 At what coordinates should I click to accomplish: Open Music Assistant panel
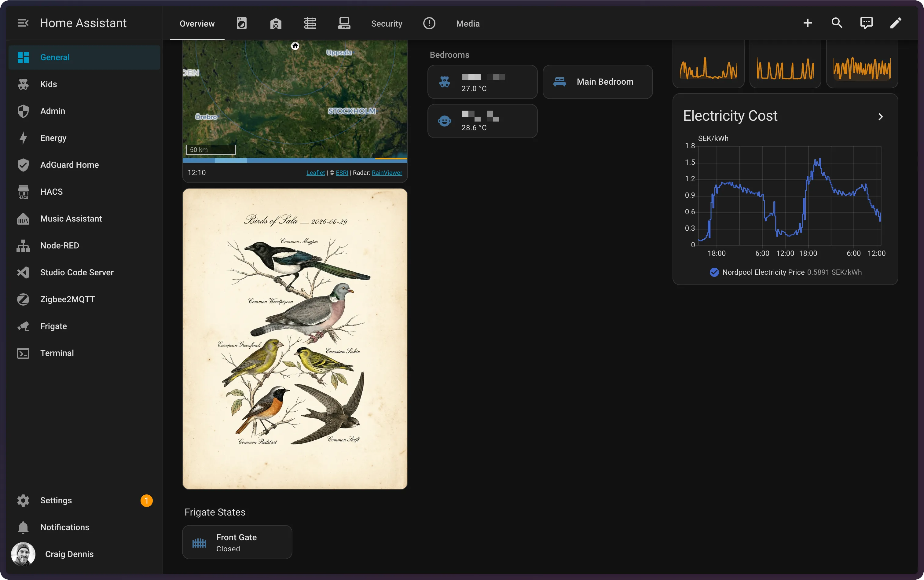[84, 218]
